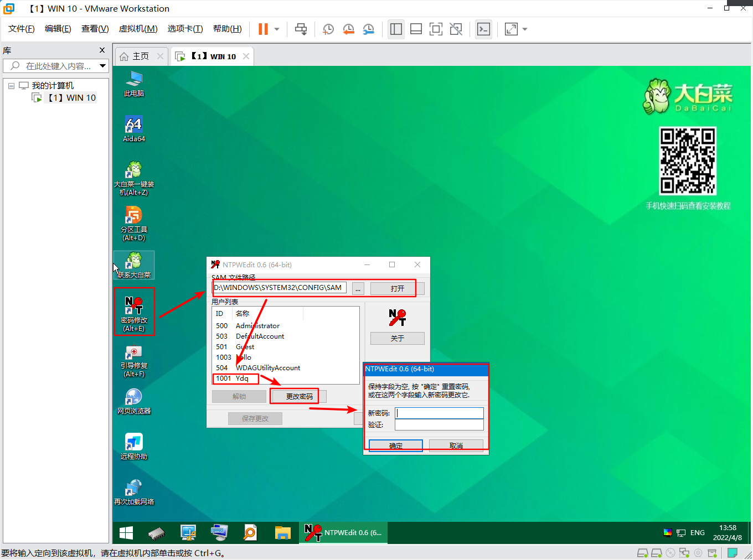Open the 虚拟机(M) menu
Viewport: 753px width, 560px height.
tap(138, 29)
